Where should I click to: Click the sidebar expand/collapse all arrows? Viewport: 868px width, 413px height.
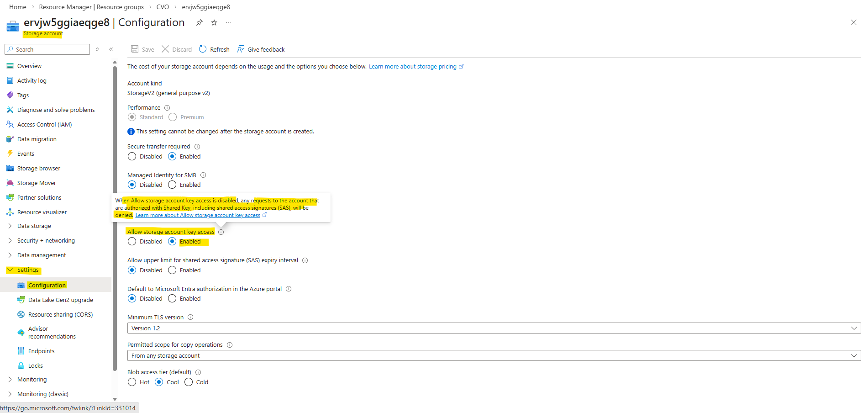[x=97, y=49]
